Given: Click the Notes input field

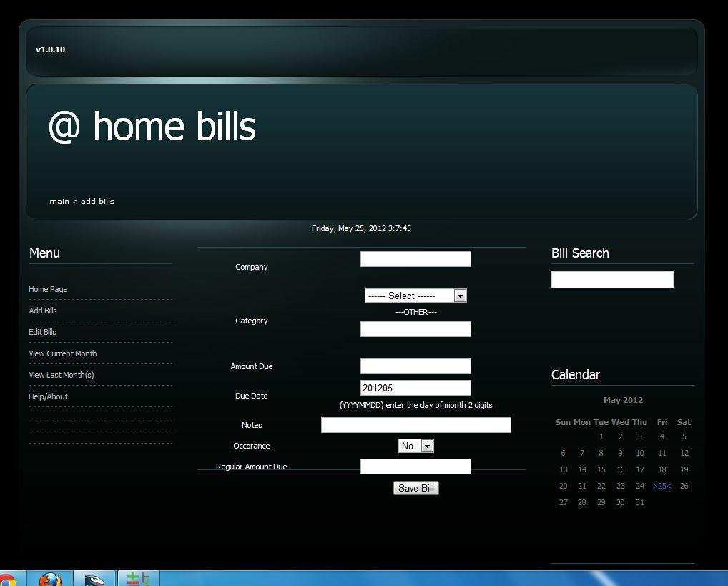Looking at the screenshot, I should (415, 424).
